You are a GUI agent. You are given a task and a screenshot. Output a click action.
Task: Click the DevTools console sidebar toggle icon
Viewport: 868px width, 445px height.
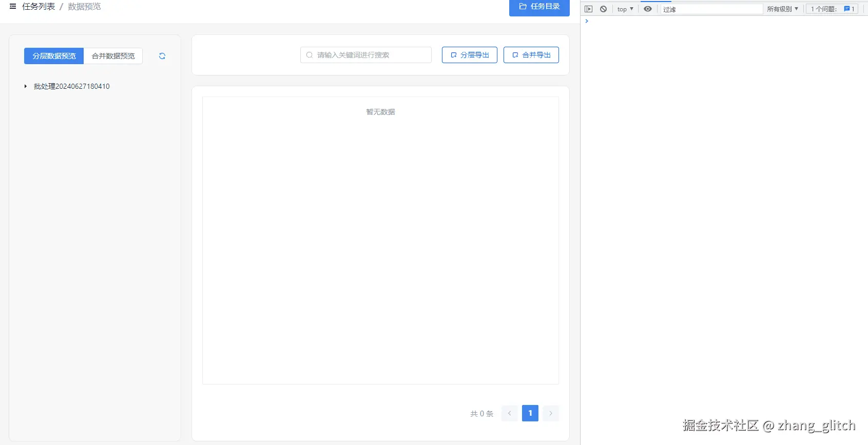(589, 9)
